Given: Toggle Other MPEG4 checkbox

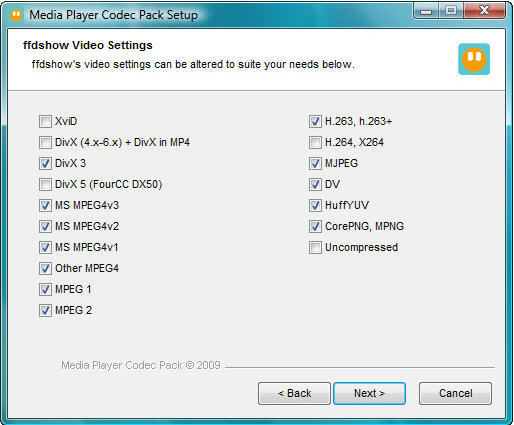Looking at the screenshot, I should (45, 268).
